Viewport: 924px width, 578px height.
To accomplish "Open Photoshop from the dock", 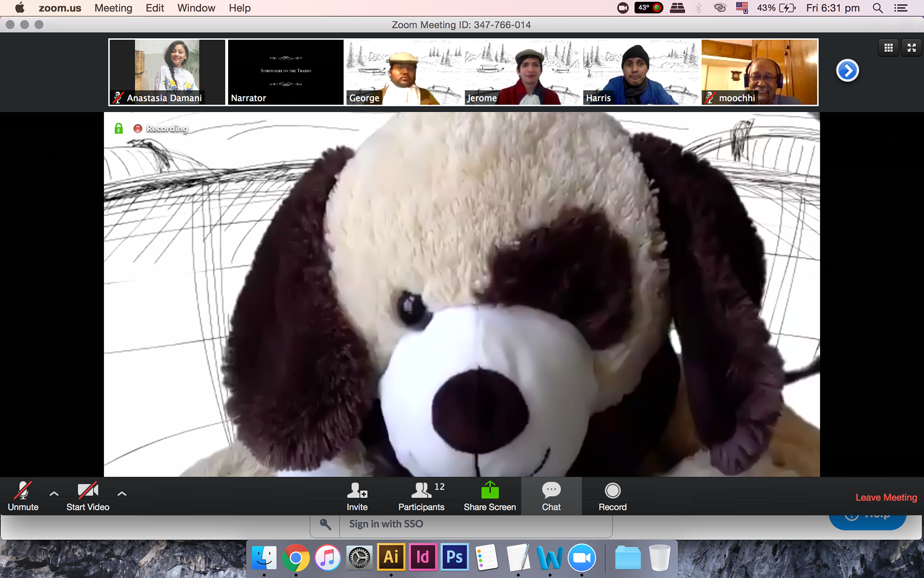I will point(454,557).
